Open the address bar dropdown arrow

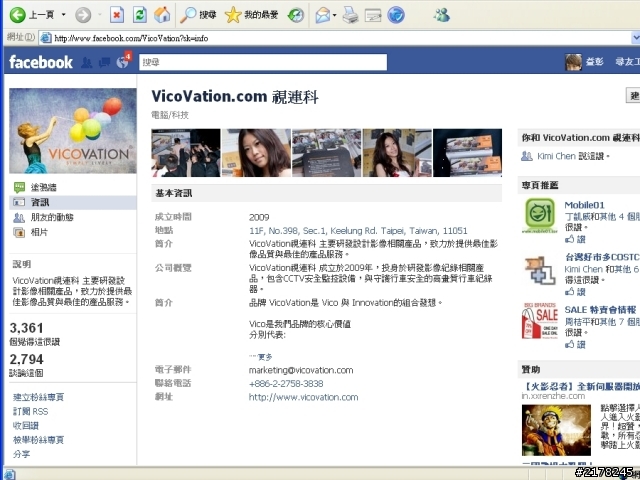pyautogui.click(x=635, y=38)
